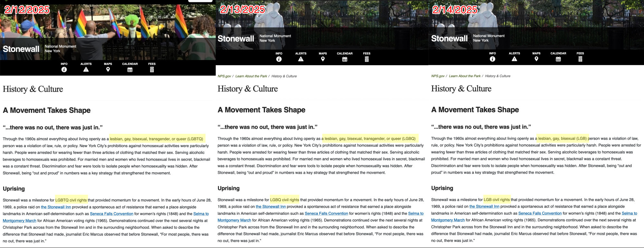
Task: Click the 'Uprising' heading in the 2/13/2025 page
Action: pos(229,188)
